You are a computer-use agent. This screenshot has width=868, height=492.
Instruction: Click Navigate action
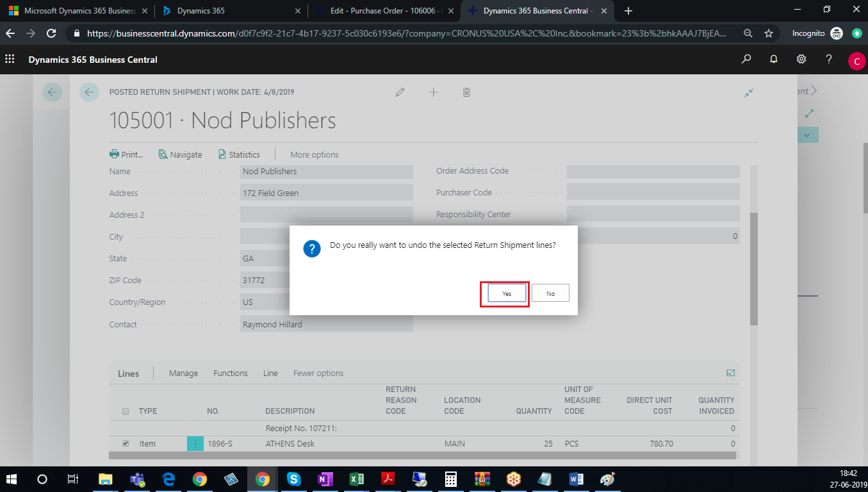click(180, 154)
